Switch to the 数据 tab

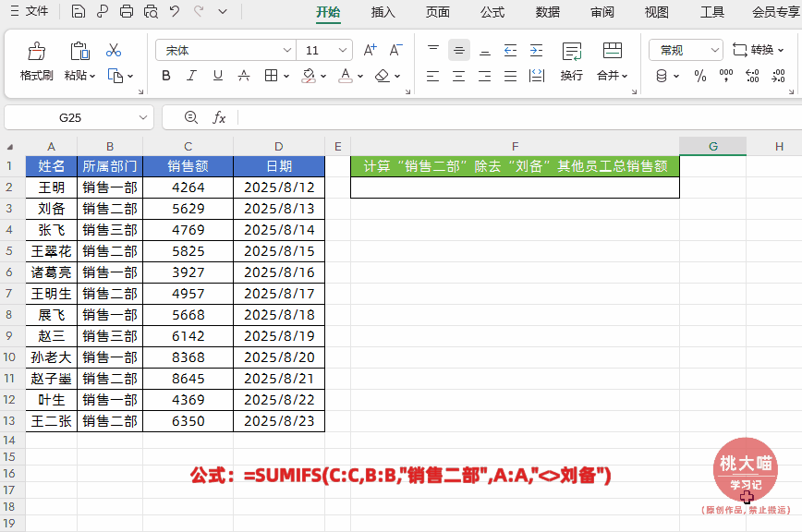548,12
